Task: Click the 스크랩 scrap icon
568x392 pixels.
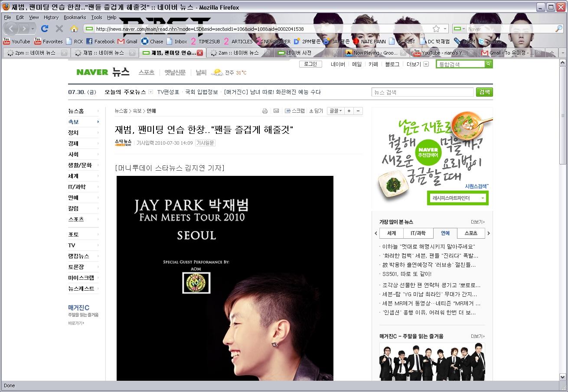Action: point(295,111)
